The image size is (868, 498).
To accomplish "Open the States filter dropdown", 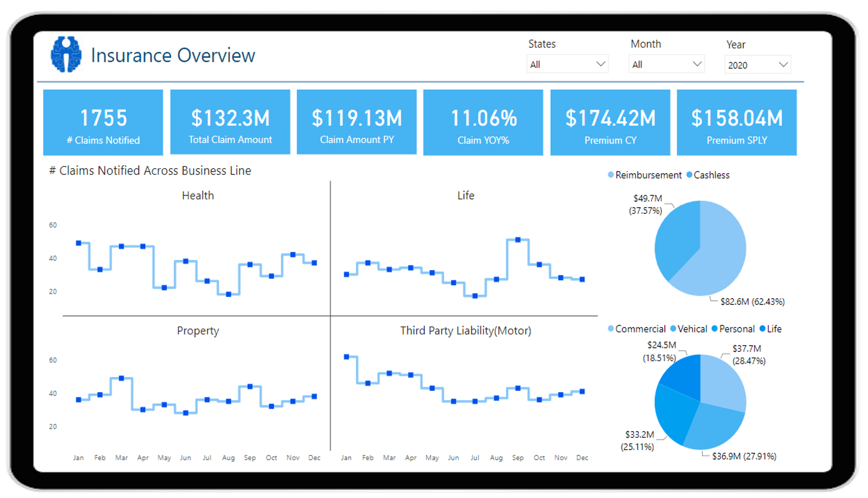I will click(x=567, y=63).
